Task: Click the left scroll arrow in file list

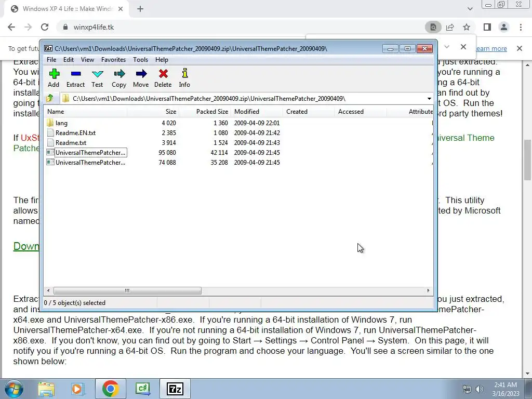Action: pos(48,290)
